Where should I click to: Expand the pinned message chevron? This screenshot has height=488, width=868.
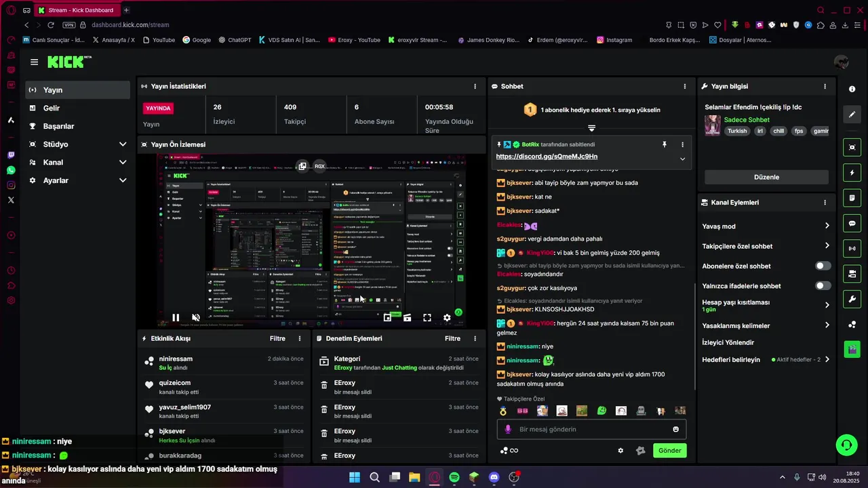(x=682, y=159)
